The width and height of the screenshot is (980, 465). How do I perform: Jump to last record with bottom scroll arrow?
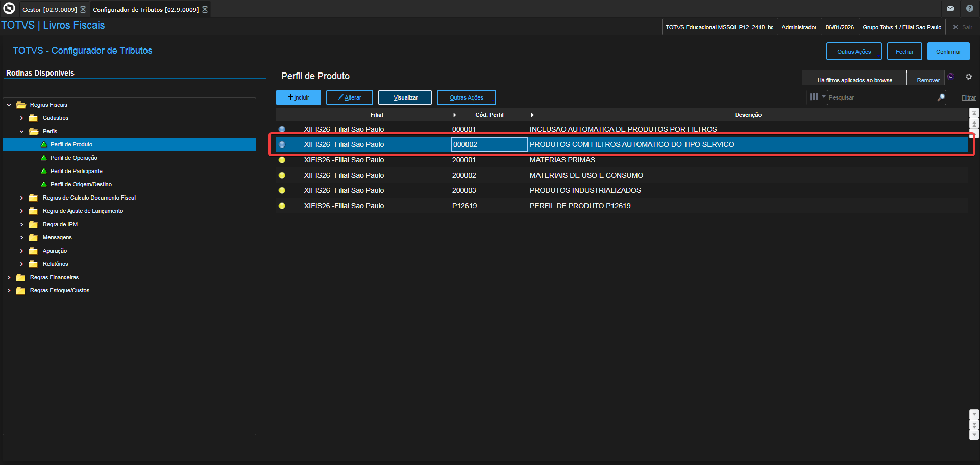(974, 435)
